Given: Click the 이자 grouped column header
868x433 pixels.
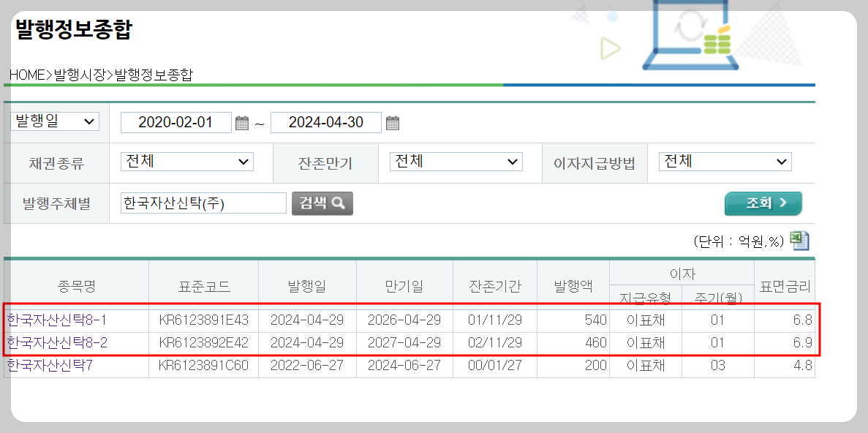Looking at the screenshot, I should coord(682,273).
